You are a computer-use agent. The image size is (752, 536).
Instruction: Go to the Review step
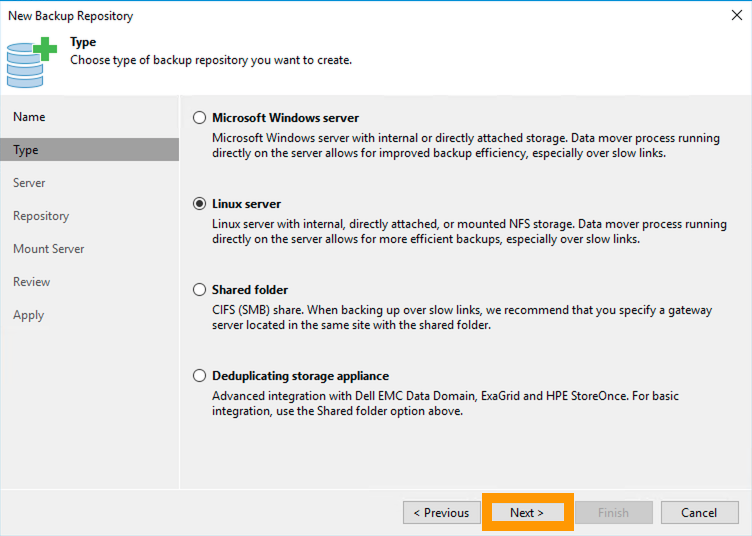pos(32,282)
